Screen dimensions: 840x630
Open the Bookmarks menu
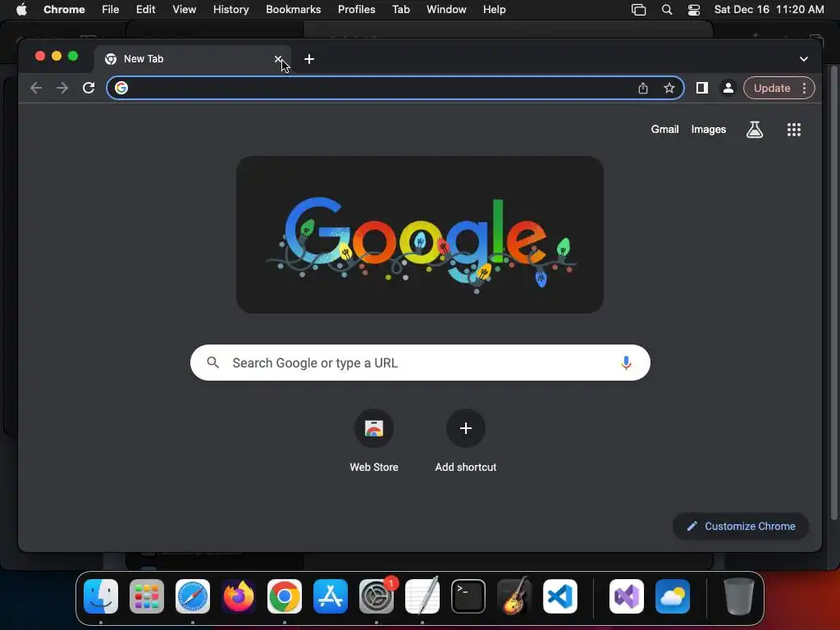[293, 10]
